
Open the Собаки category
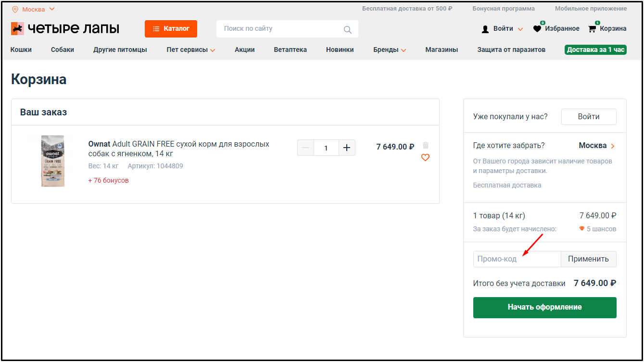[x=63, y=50]
